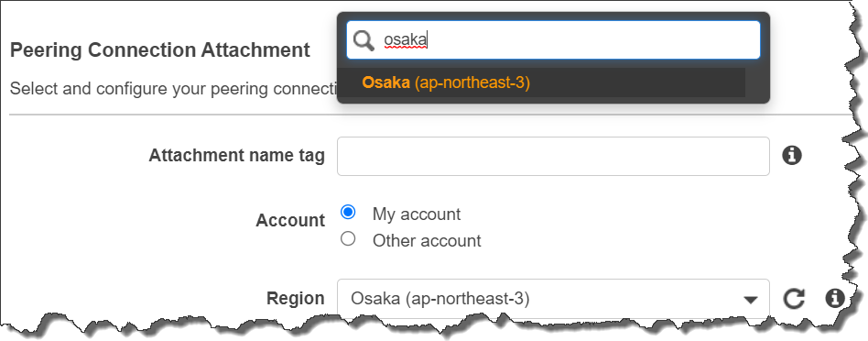The height and width of the screenshot is (341, 868).
Task: Click the Other account label text
Action: click(427, 241)
